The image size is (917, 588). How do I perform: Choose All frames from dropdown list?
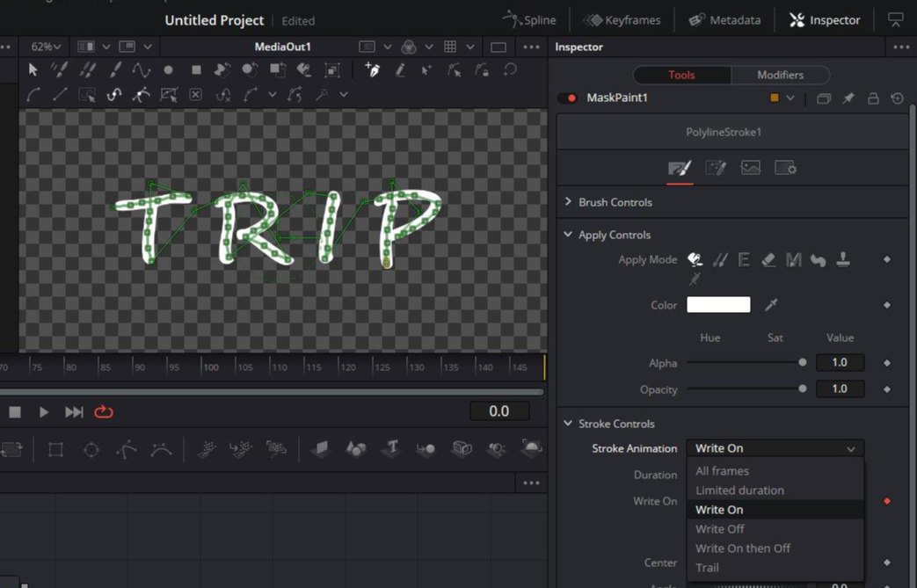point(775,471)
